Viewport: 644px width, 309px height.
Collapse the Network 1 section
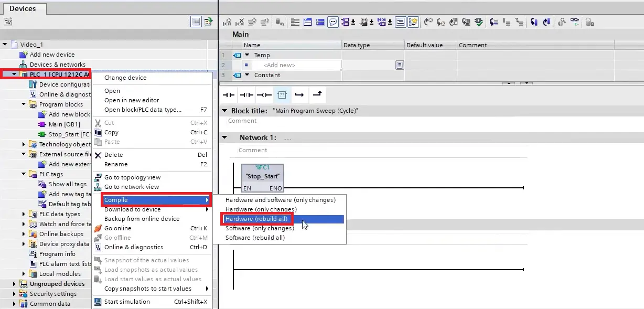coord(225,137)
